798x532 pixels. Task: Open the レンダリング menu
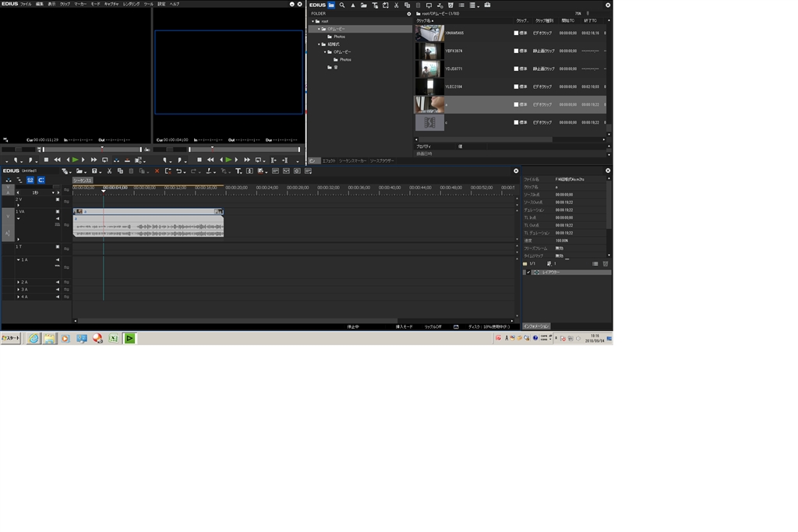(x=131, y=4)
